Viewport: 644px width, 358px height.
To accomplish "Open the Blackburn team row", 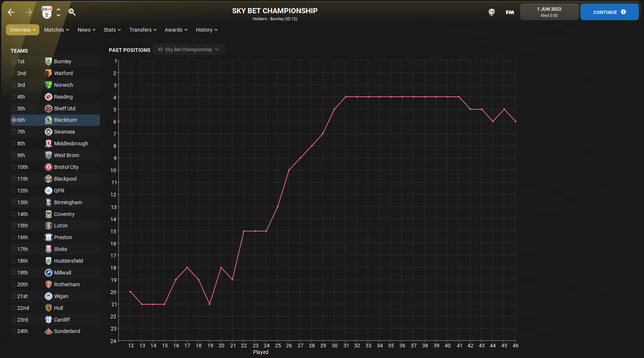I will tap(55, 120).
